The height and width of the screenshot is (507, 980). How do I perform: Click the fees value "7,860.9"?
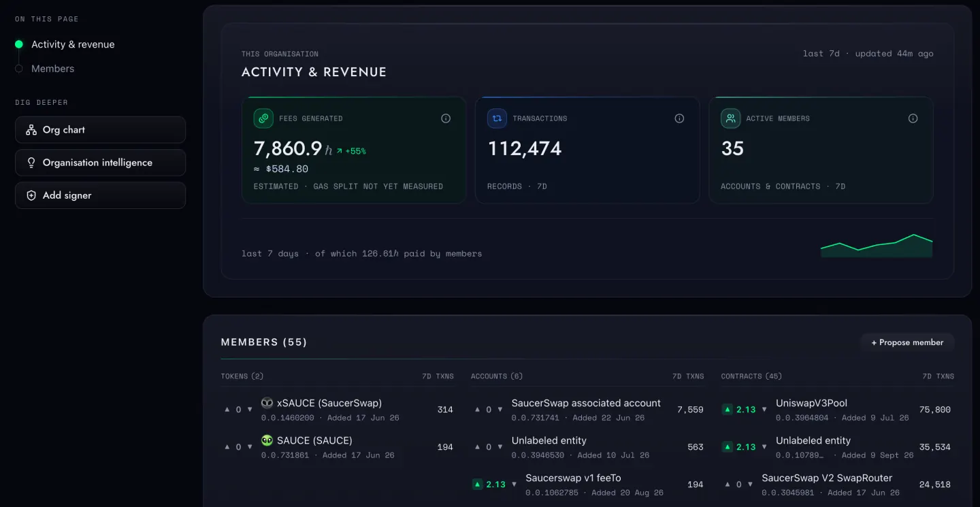point(288,148)
